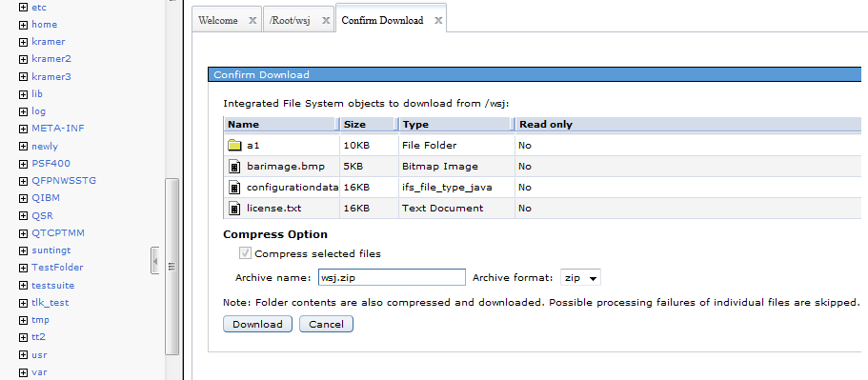
Task: Select the license.txt file name
Action: (x=274, y=209)
